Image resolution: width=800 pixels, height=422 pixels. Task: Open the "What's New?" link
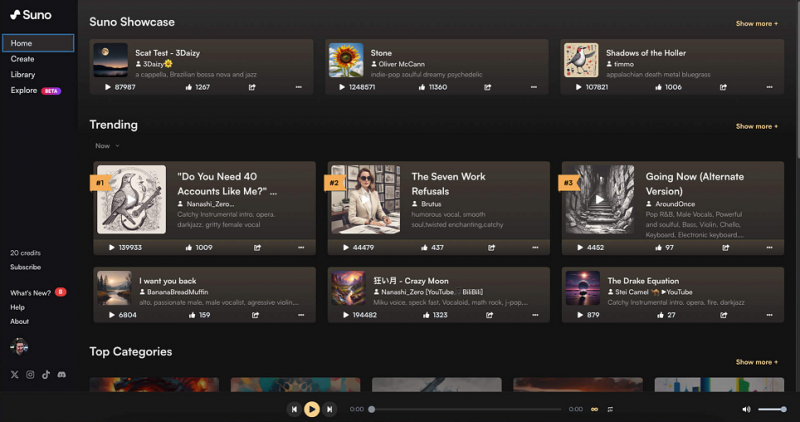coord(29,292)
